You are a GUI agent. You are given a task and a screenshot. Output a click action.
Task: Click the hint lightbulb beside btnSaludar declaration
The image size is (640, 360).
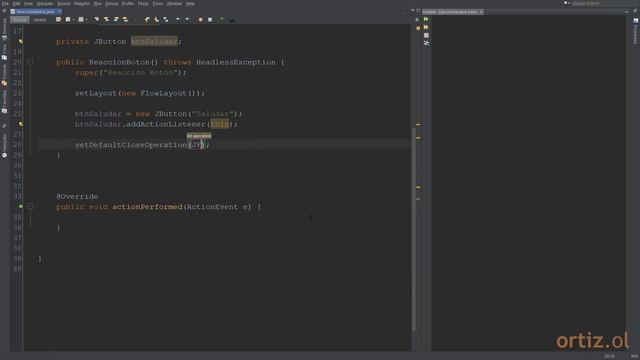tap(20, 41)
